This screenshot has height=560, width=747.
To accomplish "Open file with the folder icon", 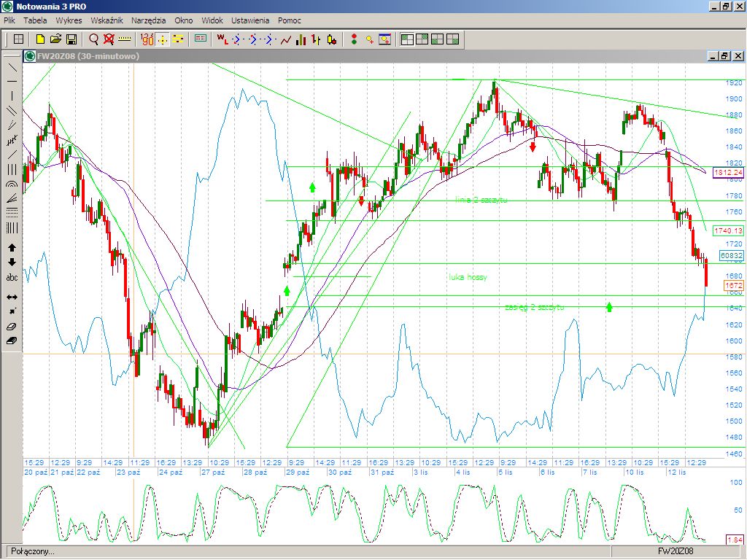I will tap(55, 39).
